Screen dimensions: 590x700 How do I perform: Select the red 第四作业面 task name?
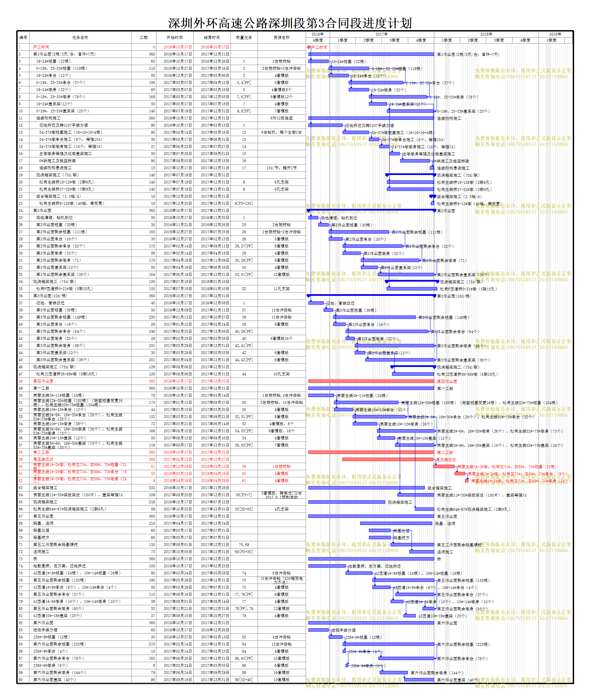[43, 381]
